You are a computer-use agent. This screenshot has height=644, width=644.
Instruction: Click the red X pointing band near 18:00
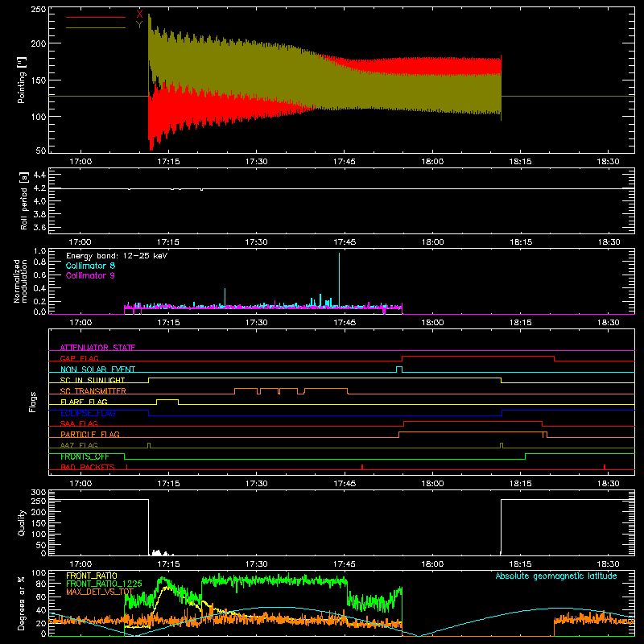[432, 66]
